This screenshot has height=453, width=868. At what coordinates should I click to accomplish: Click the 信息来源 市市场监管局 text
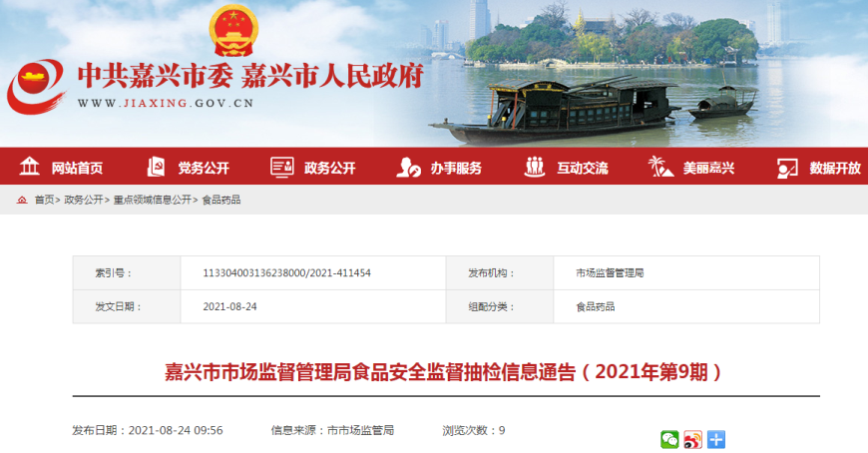332,430
